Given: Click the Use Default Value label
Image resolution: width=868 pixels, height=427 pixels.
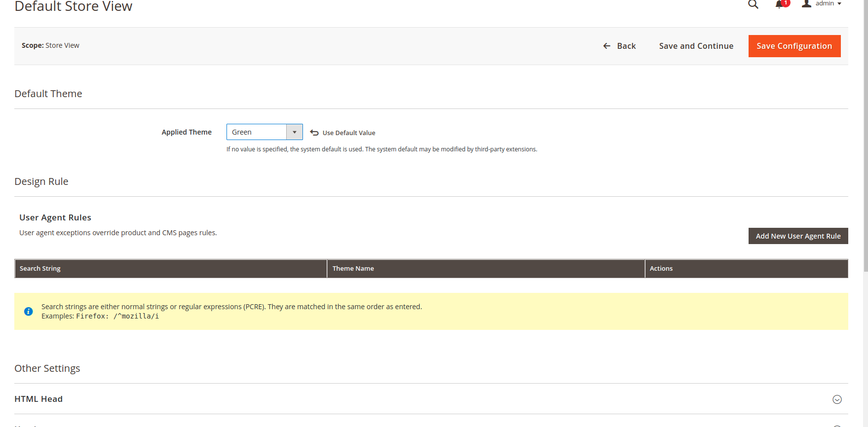Looking at the screenshot, I should [349, 133].
